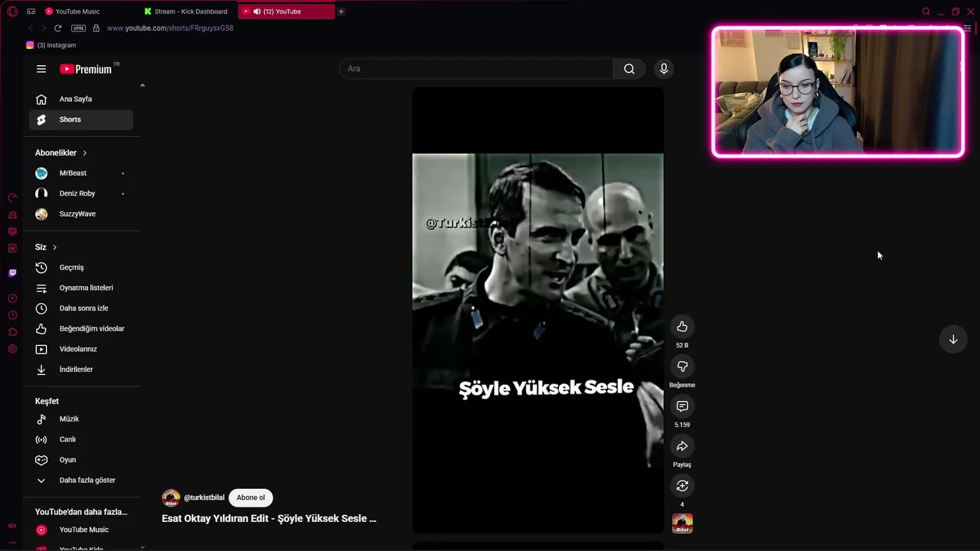
Task: Click Esat Oktay Yıldıran Edit title
Action: [x=269, y=518]
